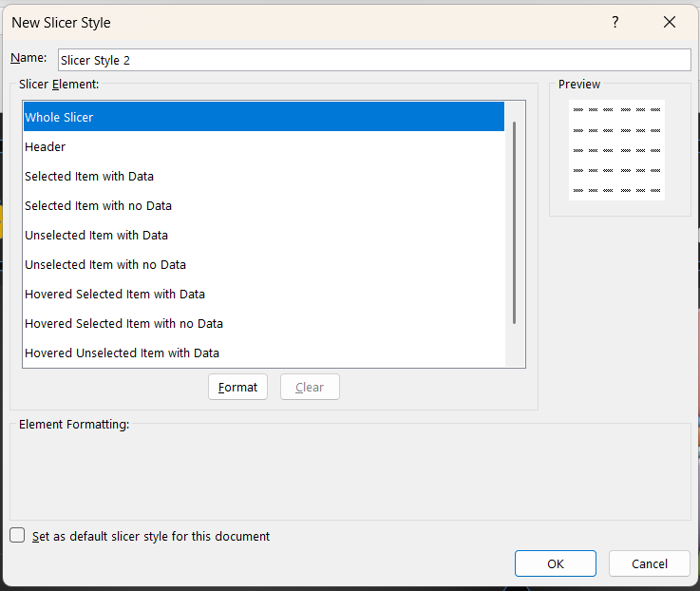The image size is (700, 591).
Task: Select Header in the element list
Action: [x=264, y=146]
